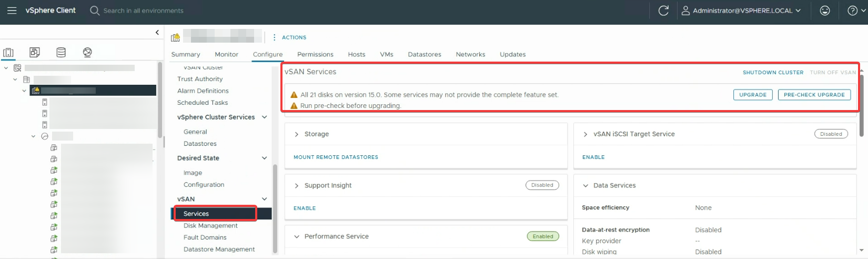Click MOUNT REMOTE DATASTORES link
This screenshot has width=868, height=259.
click(x=336, y=157)
